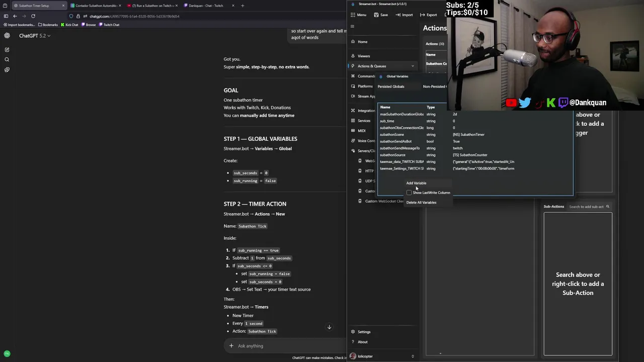This screenshot has height=362, width=644.
Task: Select the sub_time variable row
Action: [475, 121]
